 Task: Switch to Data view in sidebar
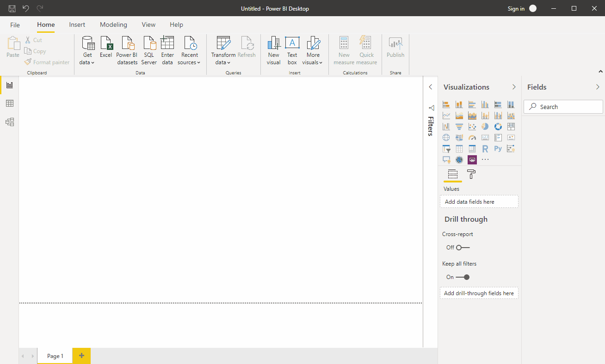tap(10, 103)
